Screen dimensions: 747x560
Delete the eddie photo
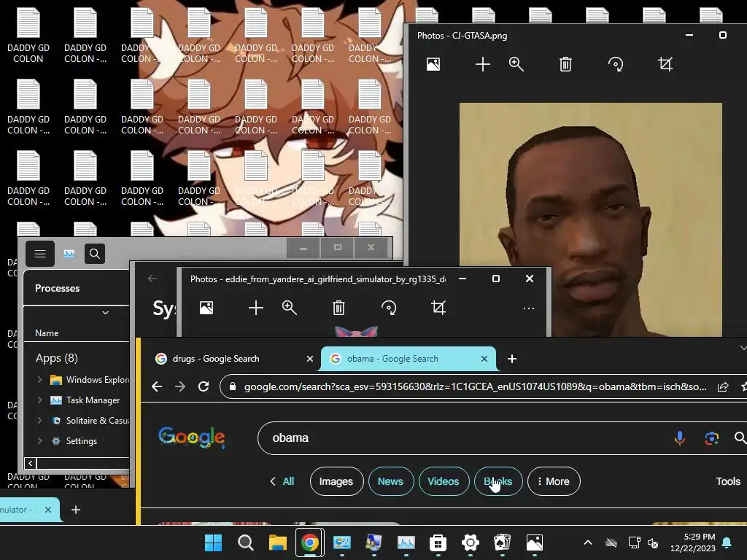point(338,308)
